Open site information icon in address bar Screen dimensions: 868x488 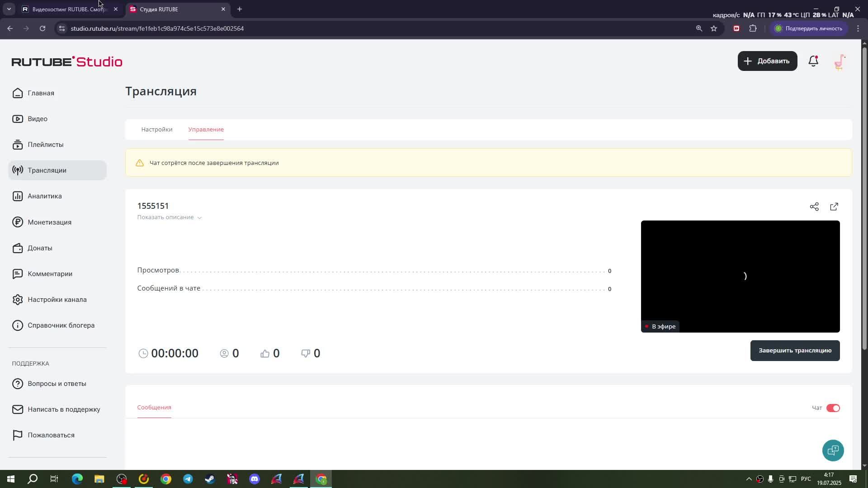click(x=62, y=28)
